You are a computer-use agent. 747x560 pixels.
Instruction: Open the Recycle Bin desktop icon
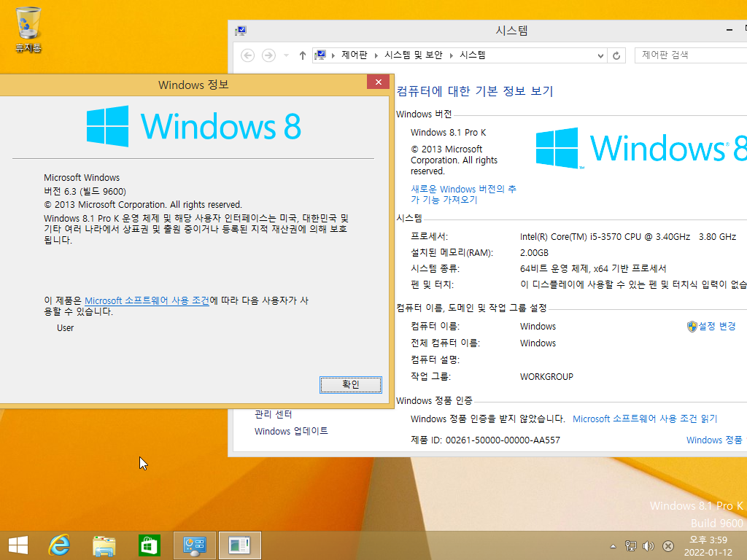[x=28, y=29]
